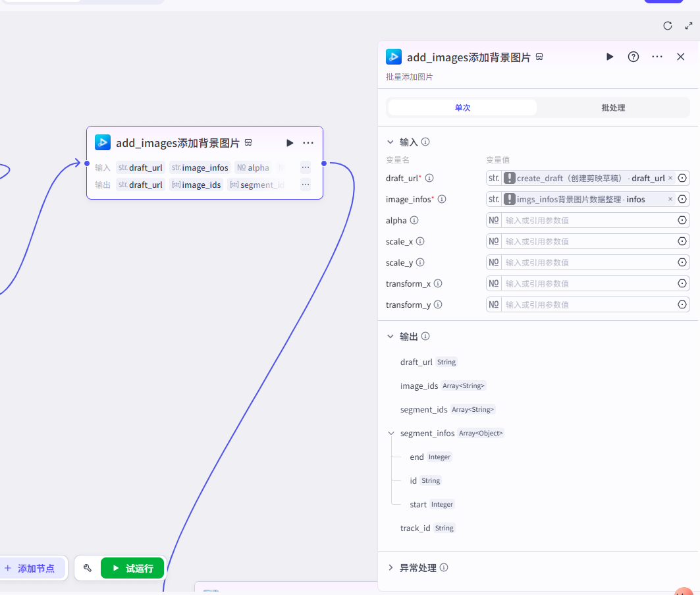Expand the panel to full screen
Viewport: 700px width, 595px height.
click(688, 26)
